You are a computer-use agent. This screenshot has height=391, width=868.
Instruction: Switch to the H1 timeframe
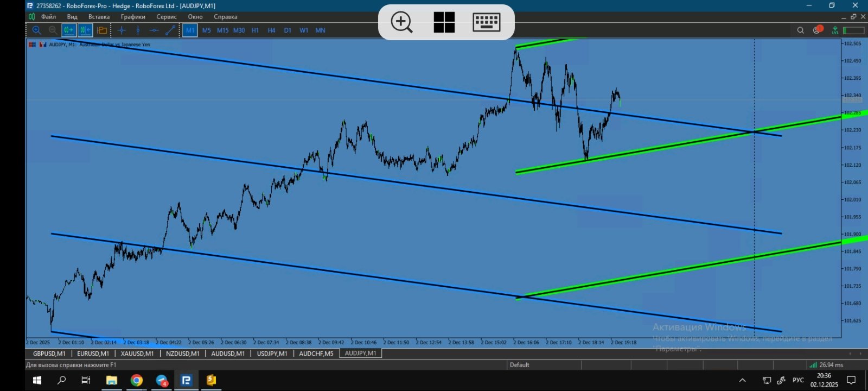coord(256,30)
